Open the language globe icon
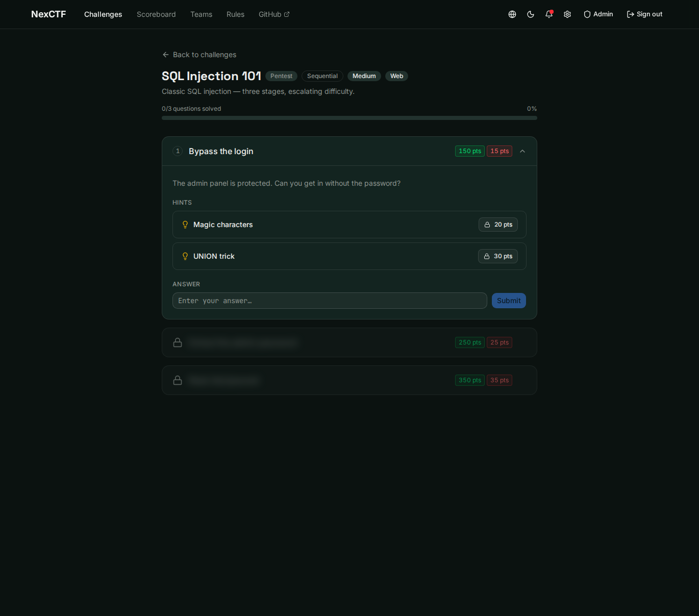This screenshot has width=699, height=616. (x=512, y=14)
